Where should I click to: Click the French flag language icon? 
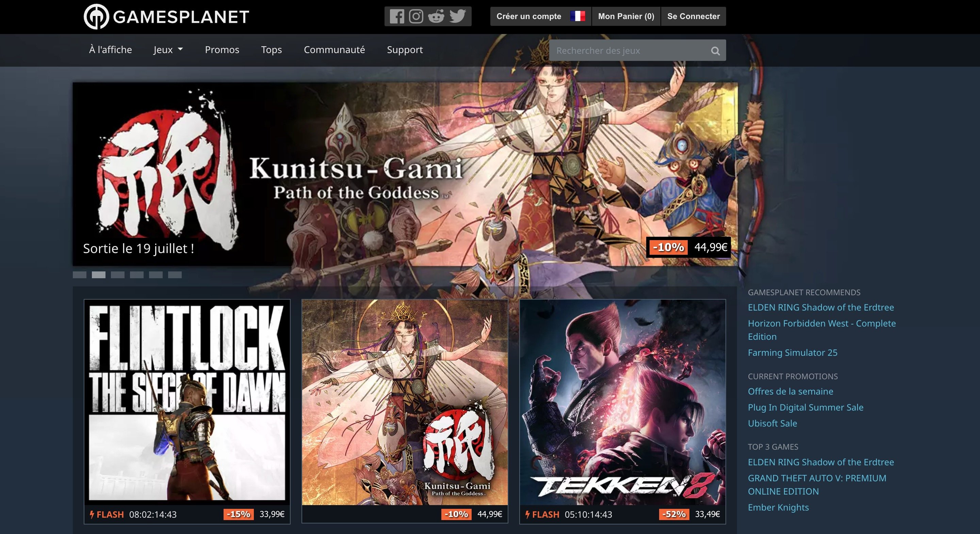[577, 16]
